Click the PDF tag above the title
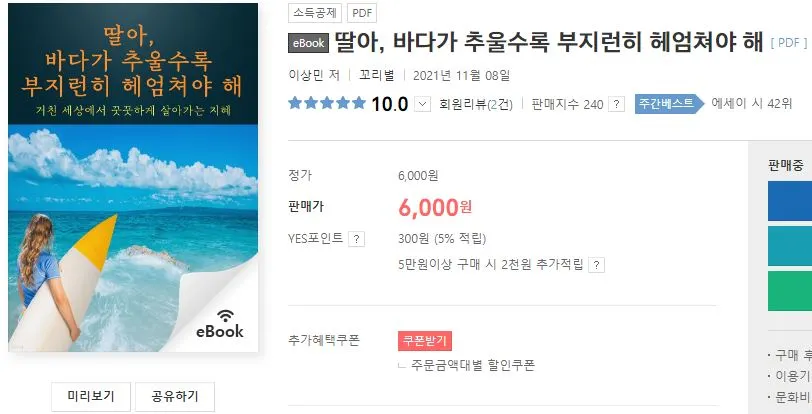This screenshot has height=414, width=812. pos(362,13)
